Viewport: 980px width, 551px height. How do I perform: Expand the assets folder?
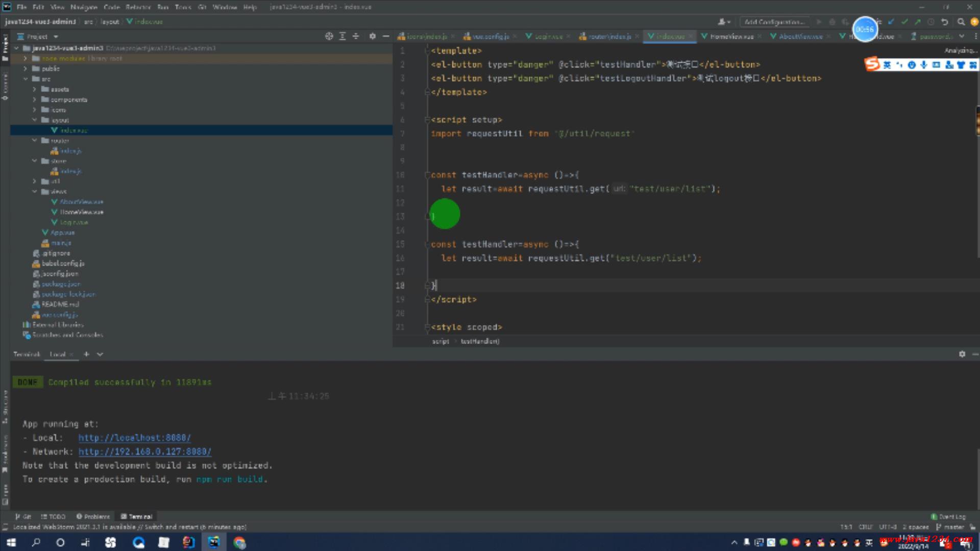(x=34, y=89)
